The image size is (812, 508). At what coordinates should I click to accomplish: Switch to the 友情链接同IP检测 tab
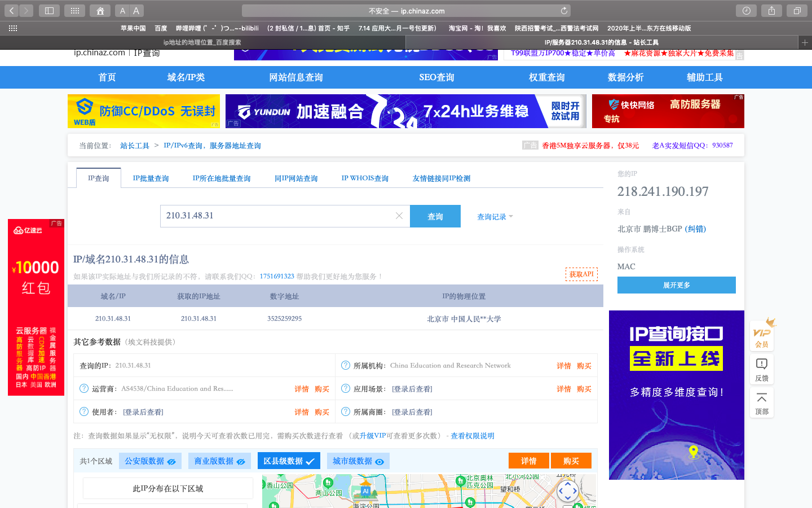[x=442, y=178]
